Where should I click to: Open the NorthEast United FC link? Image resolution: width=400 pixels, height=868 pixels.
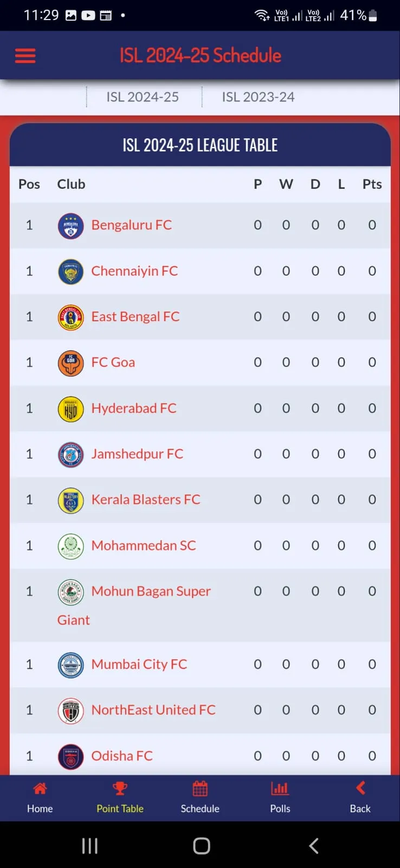coord(153,710)
